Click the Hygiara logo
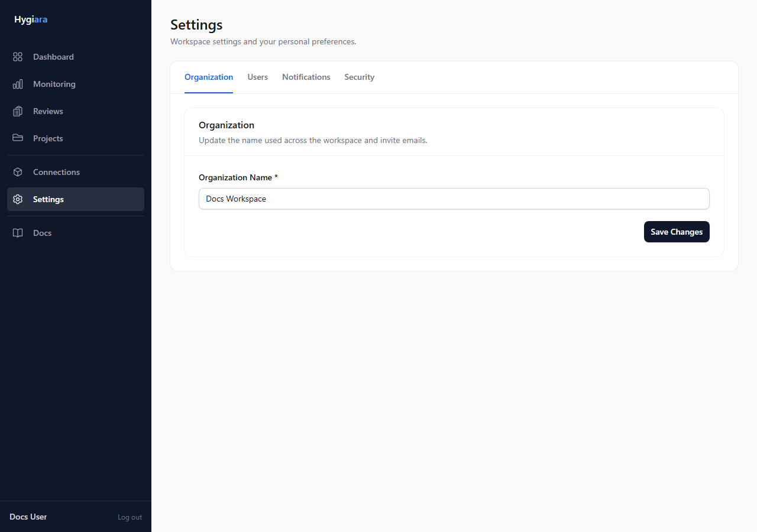This screenshot has width=757, height=532. pos(31,20)
